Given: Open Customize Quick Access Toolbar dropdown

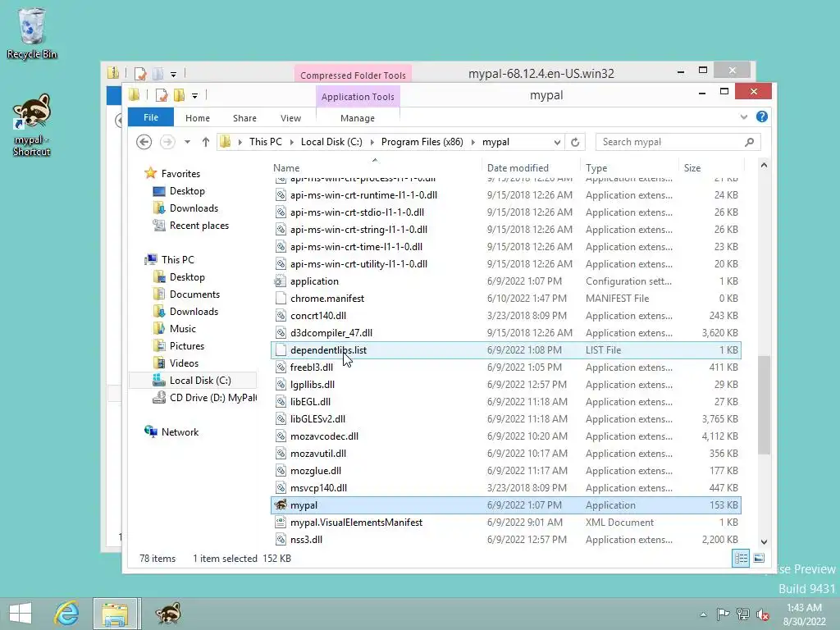Looking at the screenshot, I should 195,96.
